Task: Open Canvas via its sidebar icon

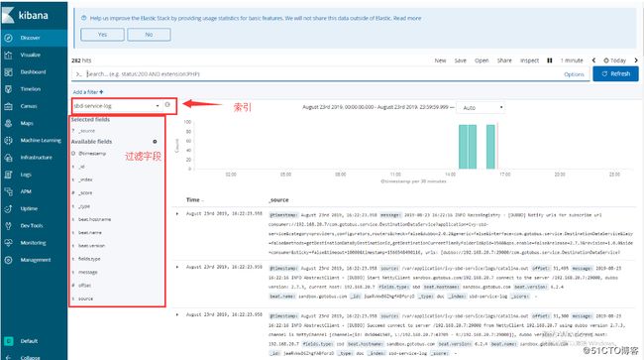Action: click(8, 106)
